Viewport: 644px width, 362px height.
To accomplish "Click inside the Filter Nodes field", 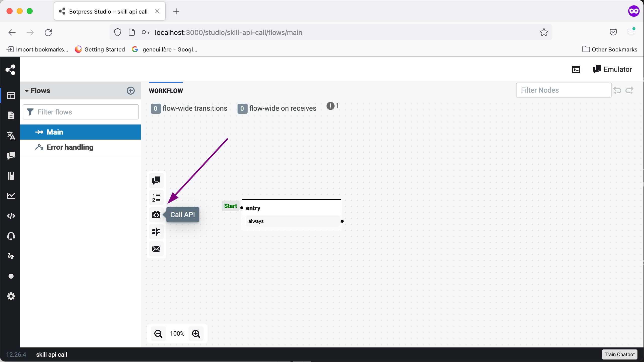I will pos(563,90).
